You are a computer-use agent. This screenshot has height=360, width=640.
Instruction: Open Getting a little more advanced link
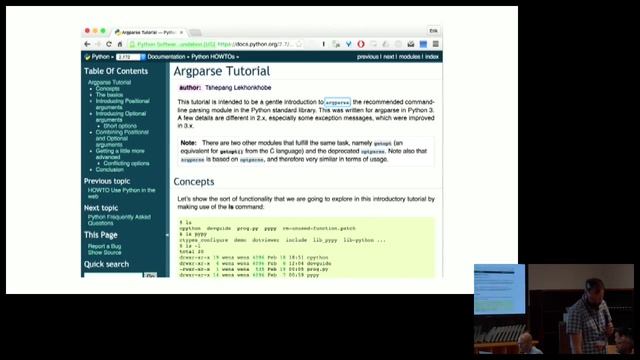120,154
